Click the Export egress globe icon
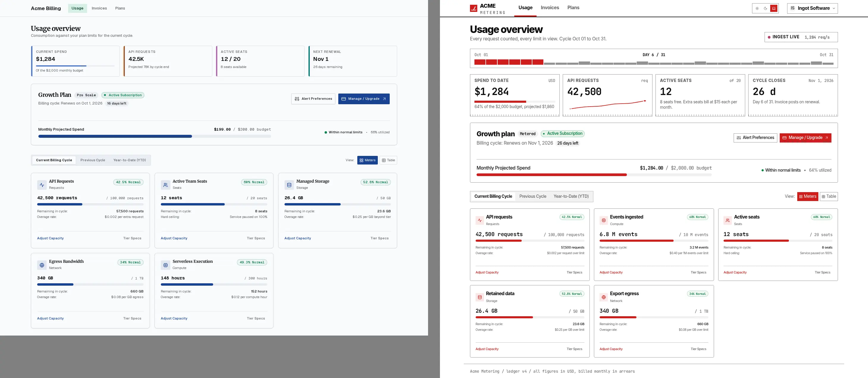 603,297
